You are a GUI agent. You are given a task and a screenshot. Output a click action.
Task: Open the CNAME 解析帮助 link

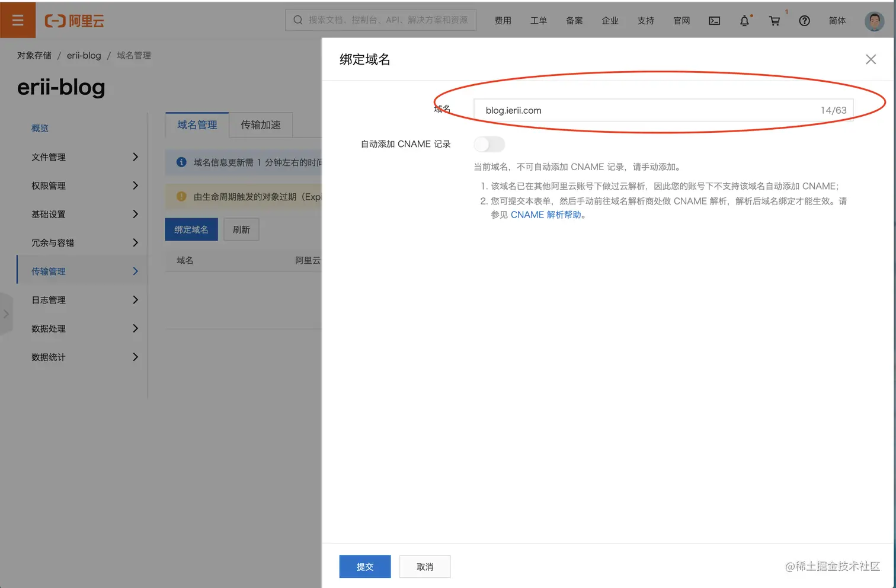[x=546, y=215]
